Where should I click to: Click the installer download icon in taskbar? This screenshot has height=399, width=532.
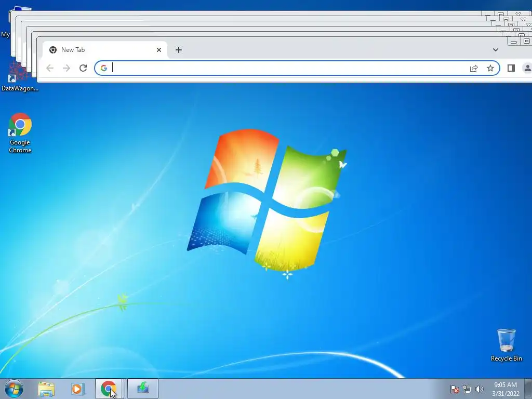pos(143,389)
